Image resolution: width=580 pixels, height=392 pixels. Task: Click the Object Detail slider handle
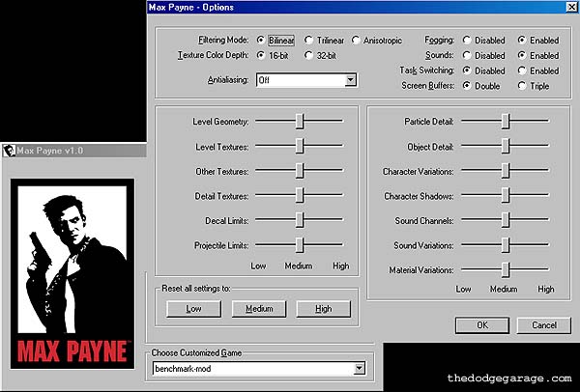506,146
